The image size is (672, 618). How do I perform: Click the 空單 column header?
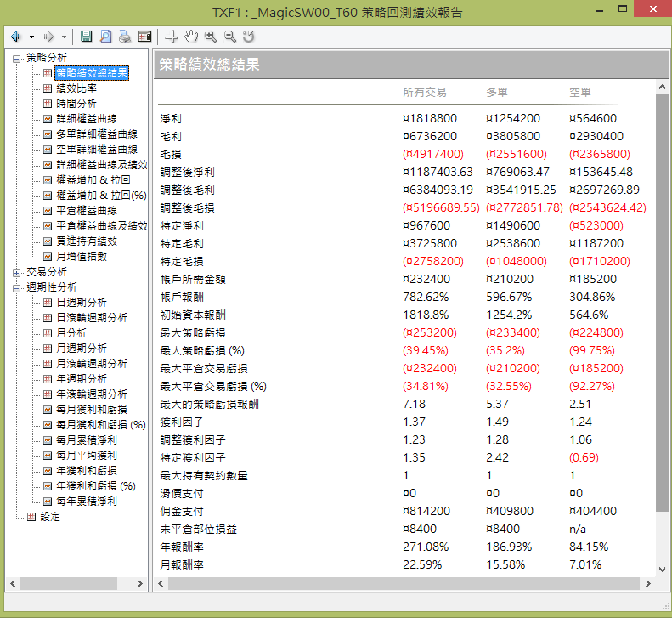580,92
